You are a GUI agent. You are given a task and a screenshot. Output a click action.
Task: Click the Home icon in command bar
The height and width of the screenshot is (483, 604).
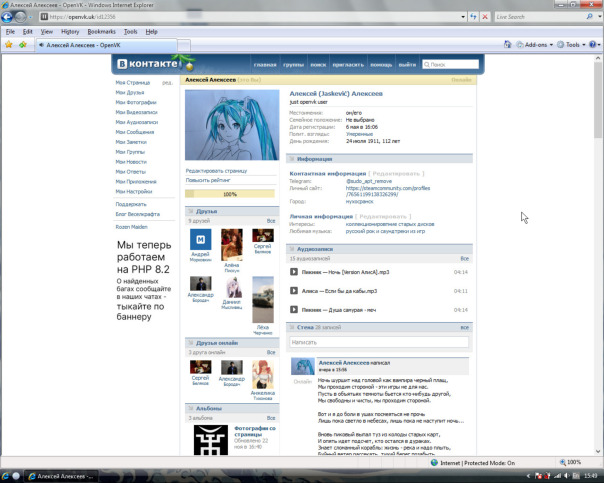[x=507, y=45]
